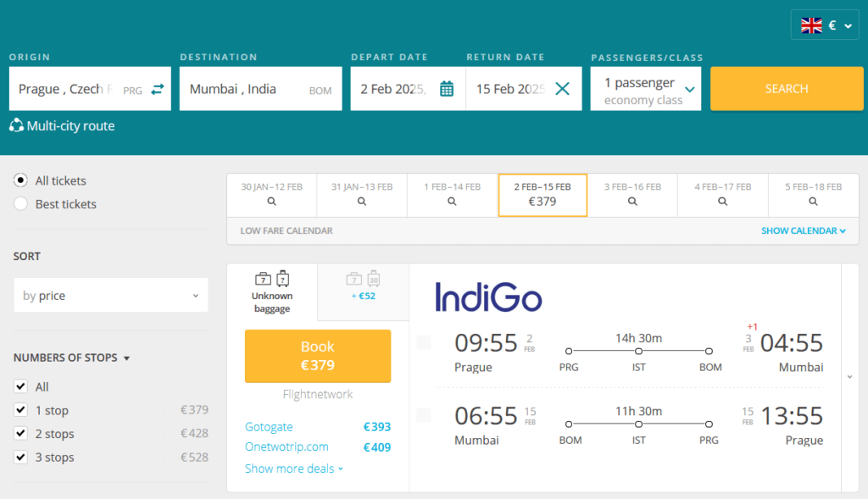
Task: Uncheck the 1 stop filter
Action: tap(21, 410)
